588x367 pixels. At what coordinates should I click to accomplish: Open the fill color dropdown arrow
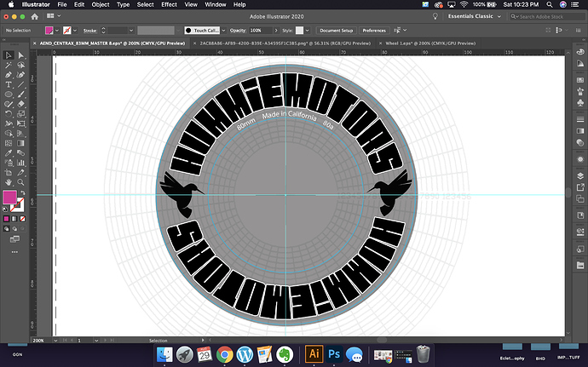coord(57,31)
